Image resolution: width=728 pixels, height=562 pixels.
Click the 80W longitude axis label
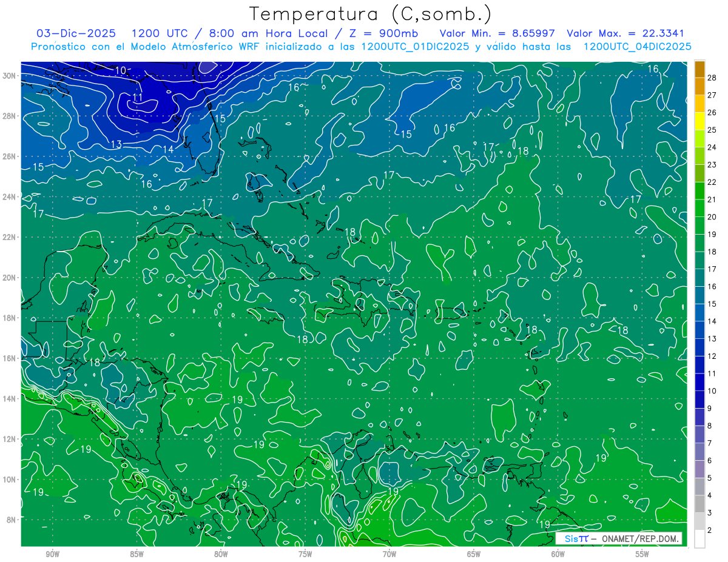pos(221,554)
